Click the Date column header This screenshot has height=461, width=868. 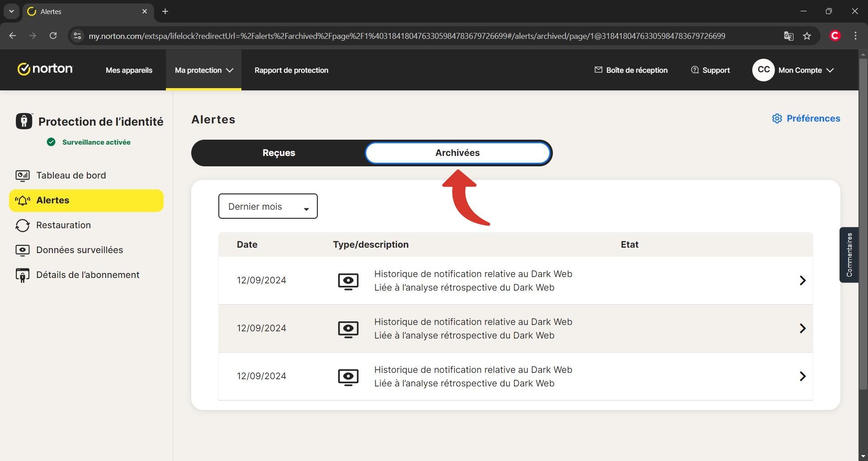(247, 245)
